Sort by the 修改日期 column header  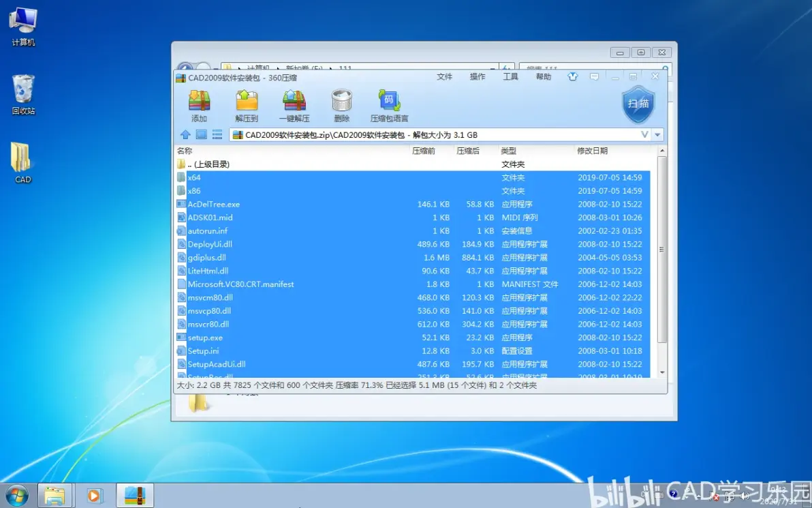(593, 151)
